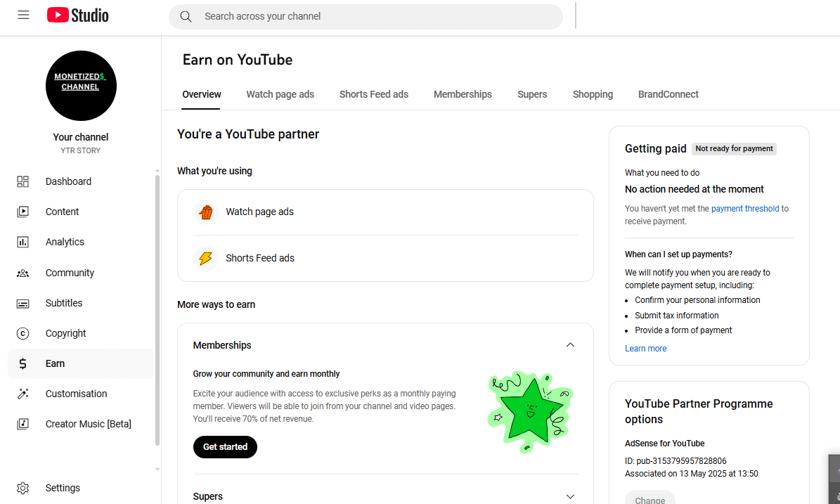Click the Watch page ads row label
The width and height of the screenshot is (840, 504).
(260, 212)
